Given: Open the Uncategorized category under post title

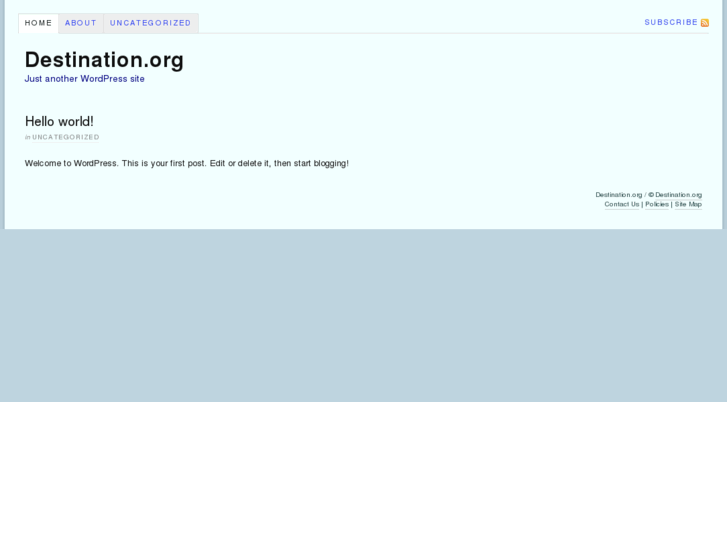Looking at the screenshot, I should click(x=66, y=137).
